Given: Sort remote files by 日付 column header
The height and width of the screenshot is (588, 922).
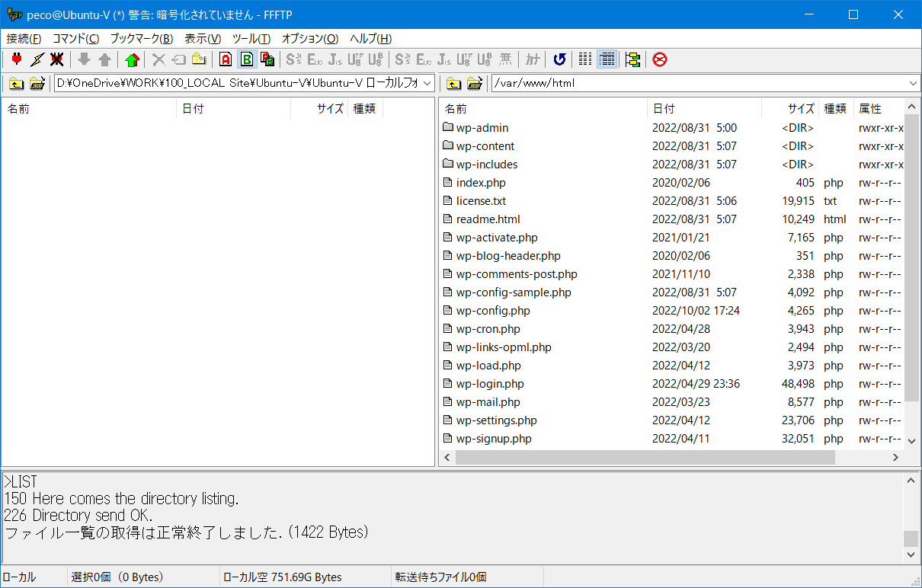Looking at the screenshot, I should 664,109.
